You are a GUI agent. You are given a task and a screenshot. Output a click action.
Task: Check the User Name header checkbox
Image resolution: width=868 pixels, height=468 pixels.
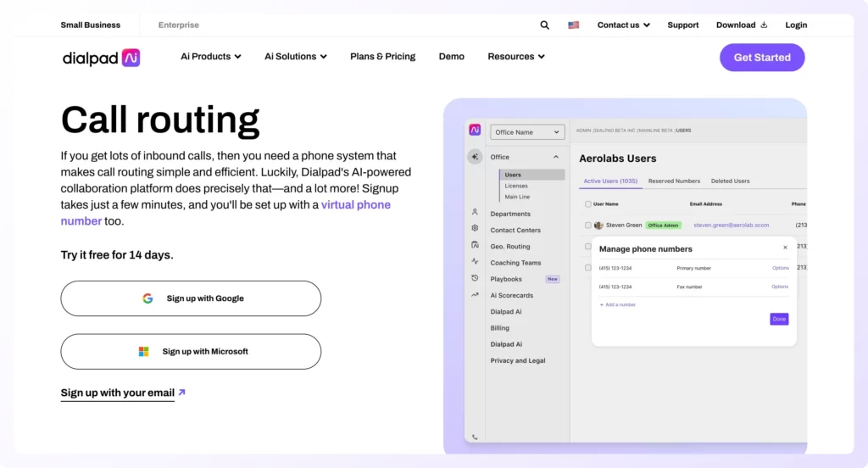coord(588,204)
